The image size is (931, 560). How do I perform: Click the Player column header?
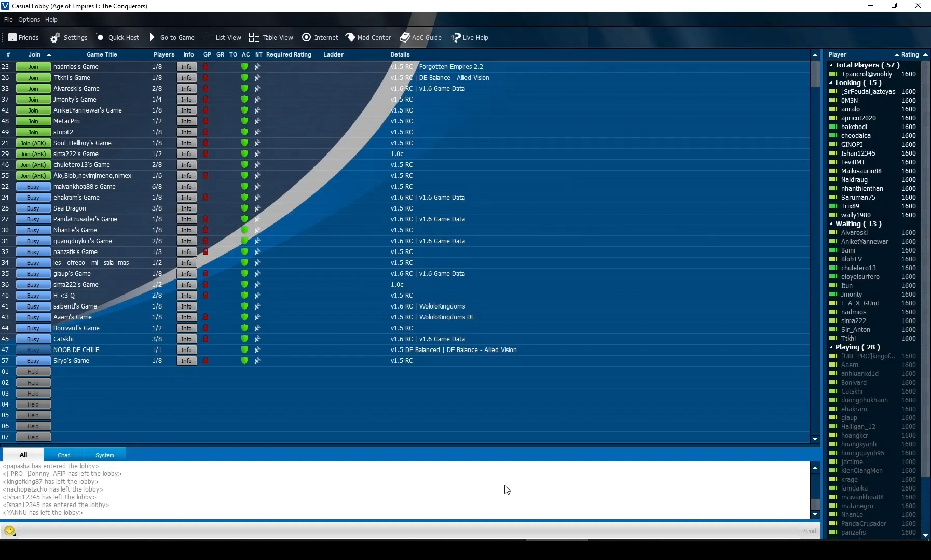point(838,54)
